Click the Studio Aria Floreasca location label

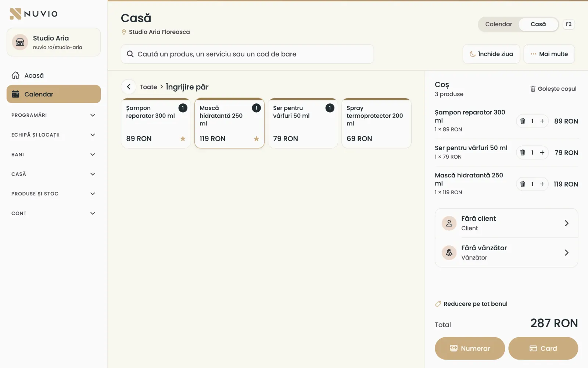[156, 32]
